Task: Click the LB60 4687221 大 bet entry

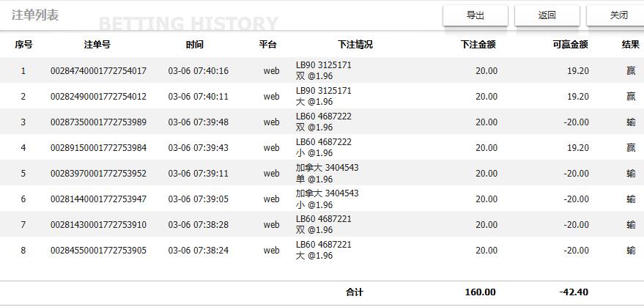Action: [323, 251]
